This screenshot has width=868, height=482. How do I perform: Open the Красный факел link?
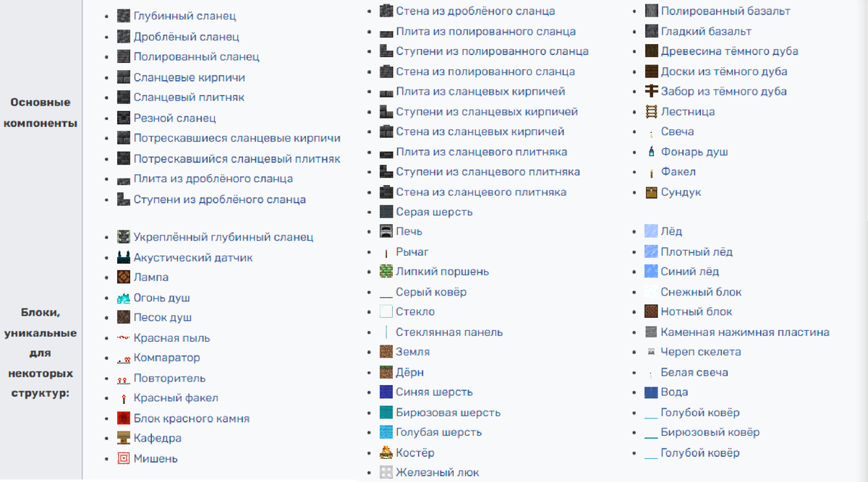click(x=176, y=397)
